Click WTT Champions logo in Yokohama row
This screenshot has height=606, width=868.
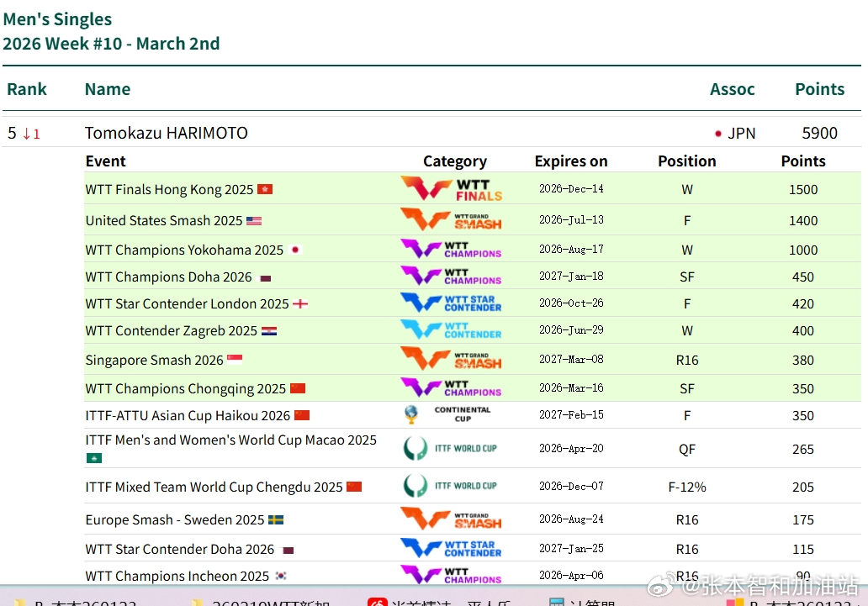pos(451,250)
